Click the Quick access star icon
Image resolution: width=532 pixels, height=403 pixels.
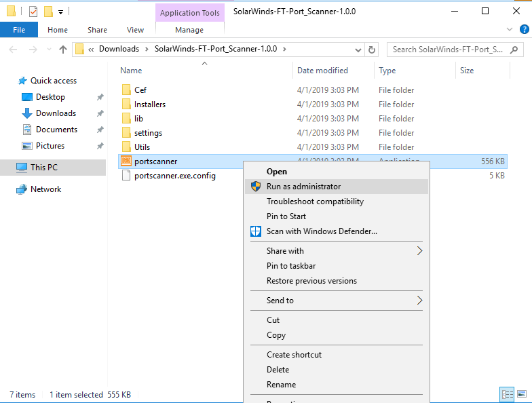[x=22, y=81]
